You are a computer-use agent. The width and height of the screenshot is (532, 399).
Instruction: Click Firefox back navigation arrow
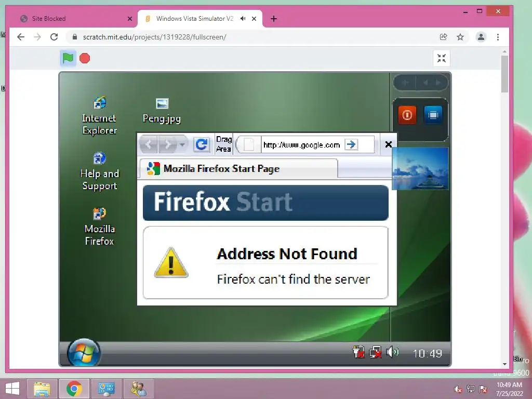(x=148, y=145)
